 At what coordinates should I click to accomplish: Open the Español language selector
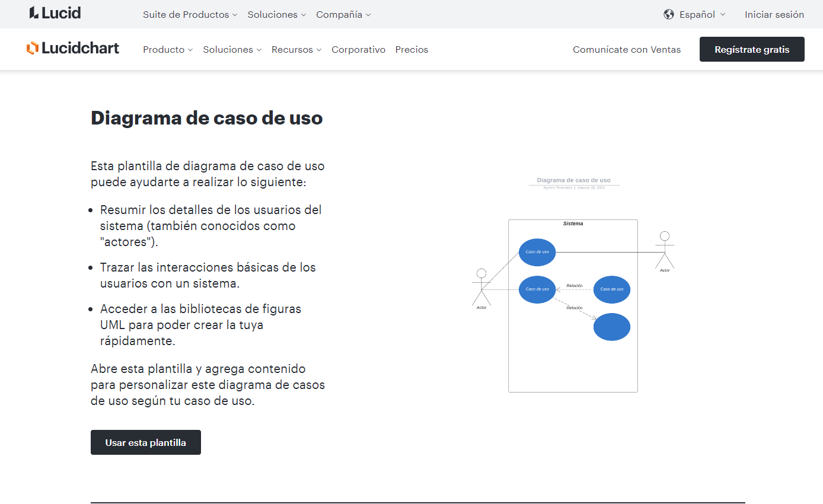[x=702, y=15]
